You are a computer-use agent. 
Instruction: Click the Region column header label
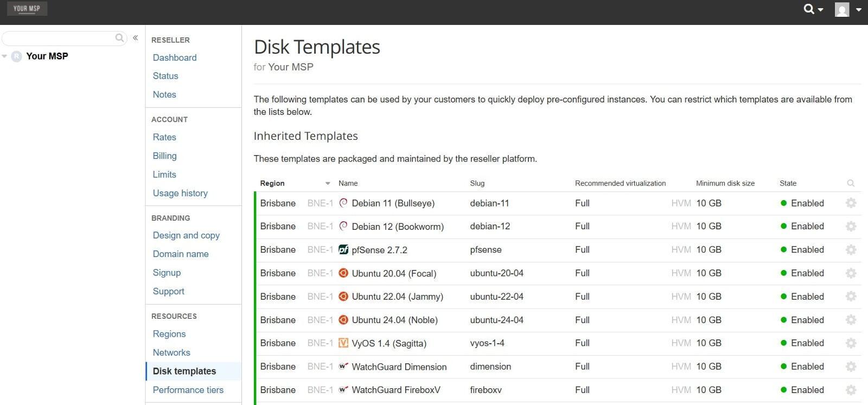pyautogui.click(x=272, y=183)
